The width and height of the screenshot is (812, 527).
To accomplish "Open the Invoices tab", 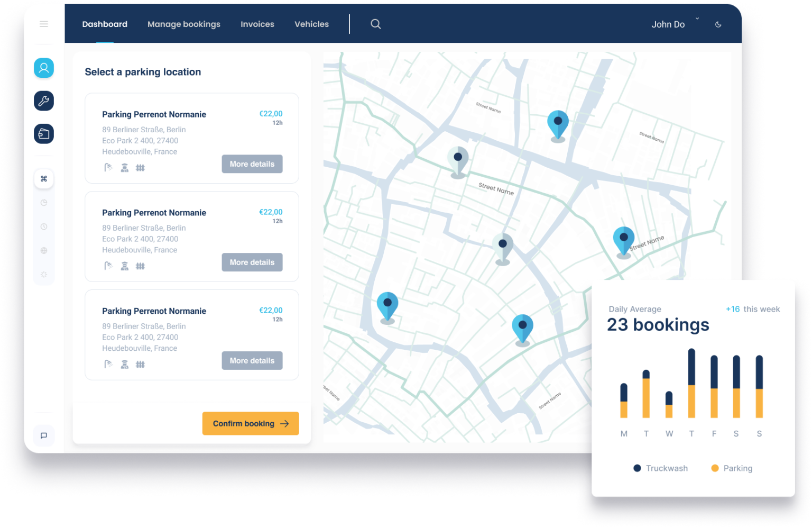I will coord(257,24).
